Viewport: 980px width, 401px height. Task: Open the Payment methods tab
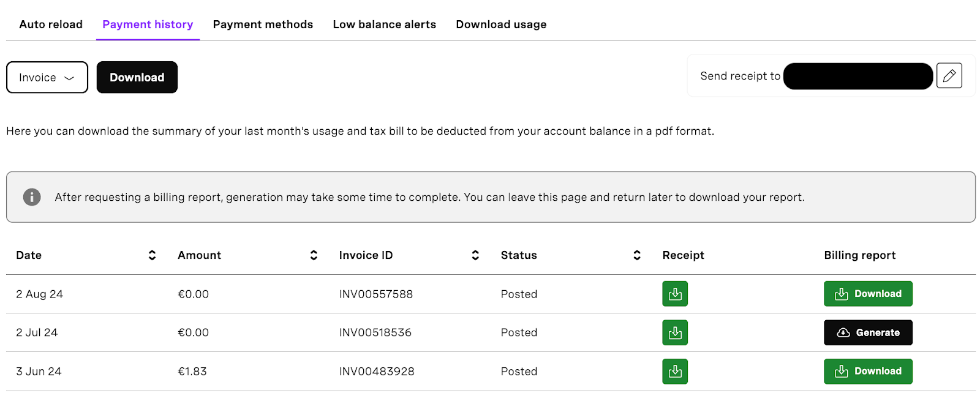pos(263,24)
